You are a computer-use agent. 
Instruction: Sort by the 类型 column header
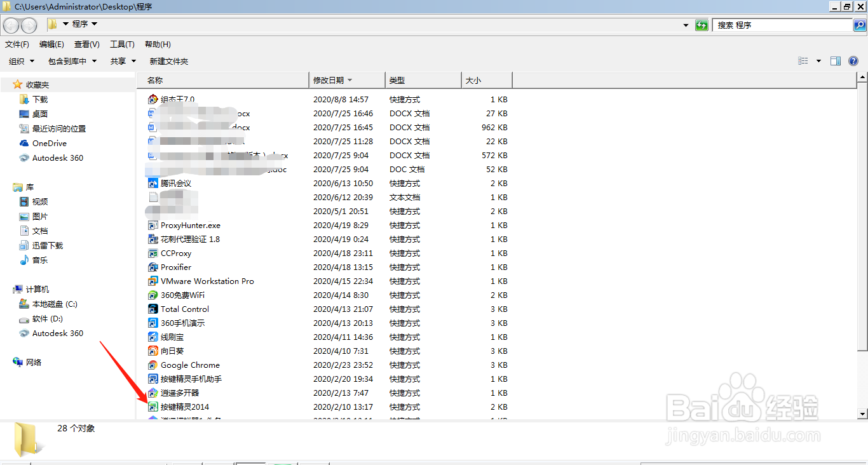423,80
